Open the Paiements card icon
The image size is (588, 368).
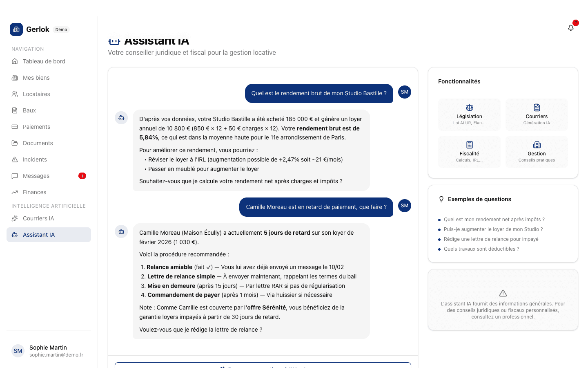click(15, 126)
